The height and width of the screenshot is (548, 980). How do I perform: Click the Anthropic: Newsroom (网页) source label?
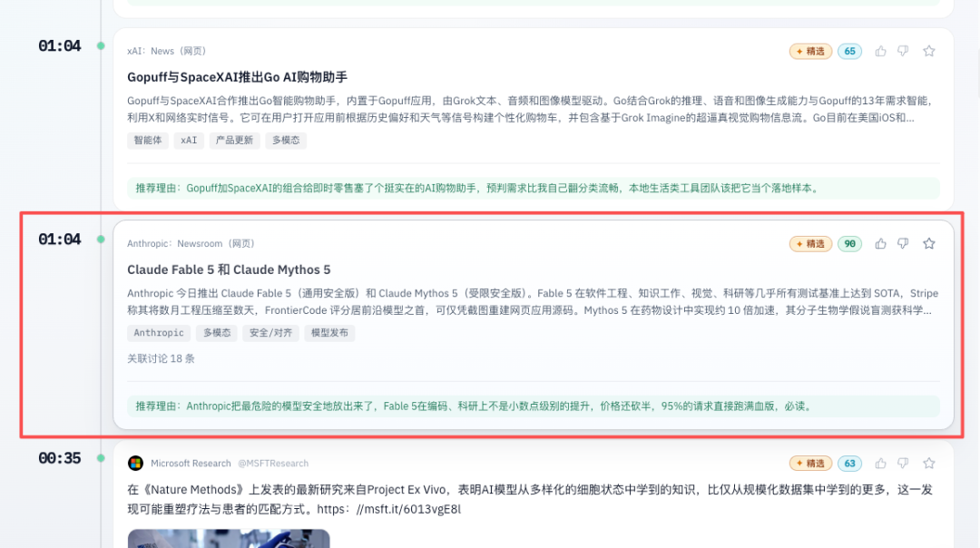pyautogui.click(x=191, y=244)
